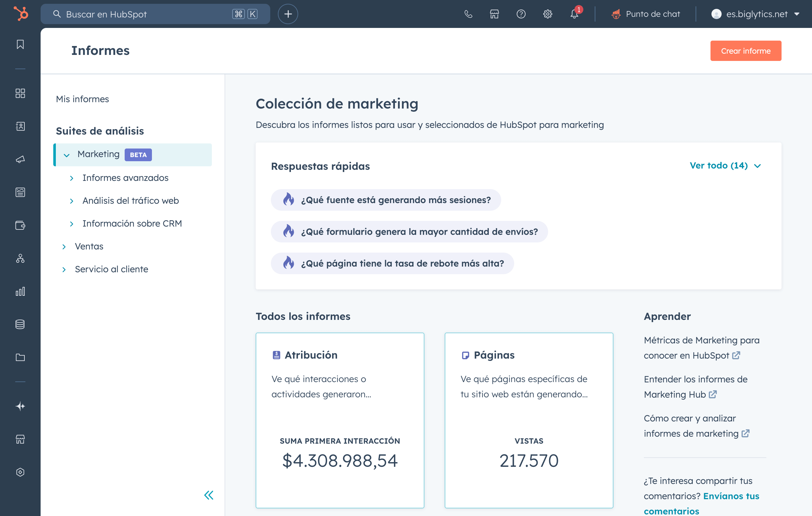Open Bookmarks in the left sidebar

[x=20, y=44]
